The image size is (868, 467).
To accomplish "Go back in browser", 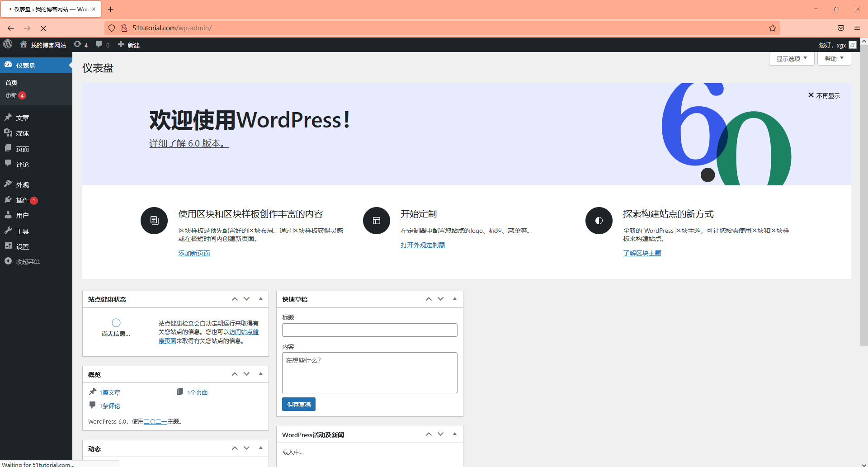I will click(x=11, y=28).
